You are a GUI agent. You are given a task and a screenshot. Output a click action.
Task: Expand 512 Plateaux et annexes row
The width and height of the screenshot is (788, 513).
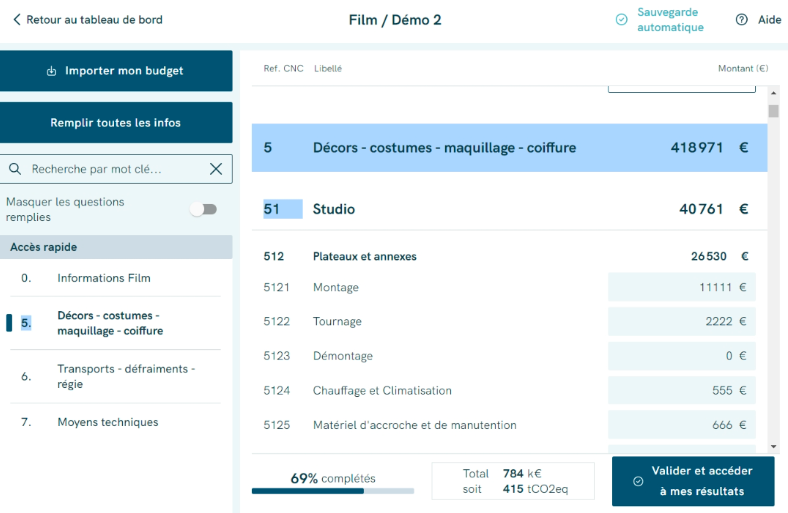[509, 256]
